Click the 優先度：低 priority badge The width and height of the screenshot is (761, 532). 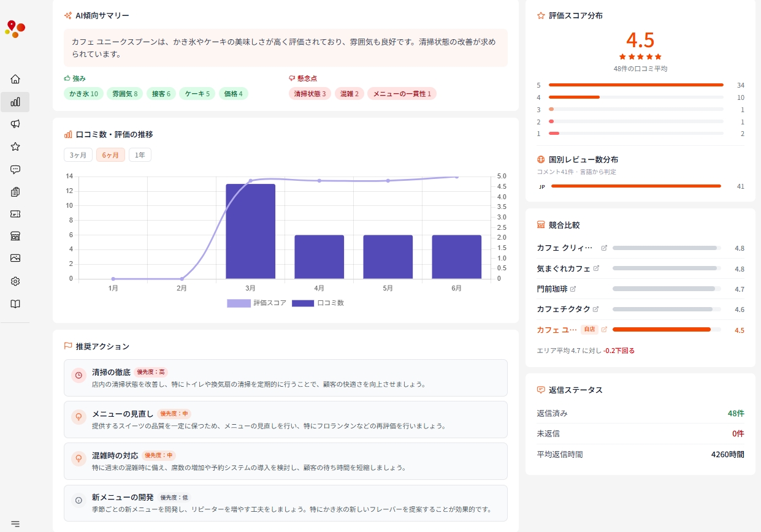(x=175, y=497)
